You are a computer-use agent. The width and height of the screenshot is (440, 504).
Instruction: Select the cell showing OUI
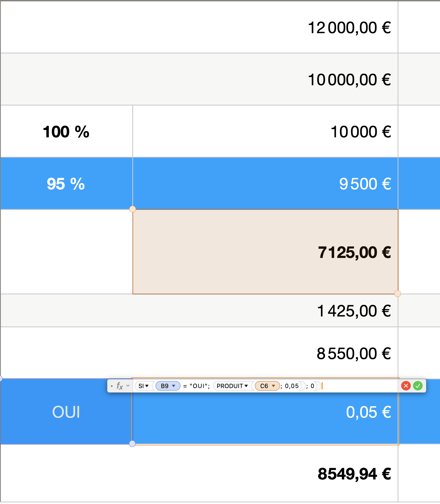point(66,412)
